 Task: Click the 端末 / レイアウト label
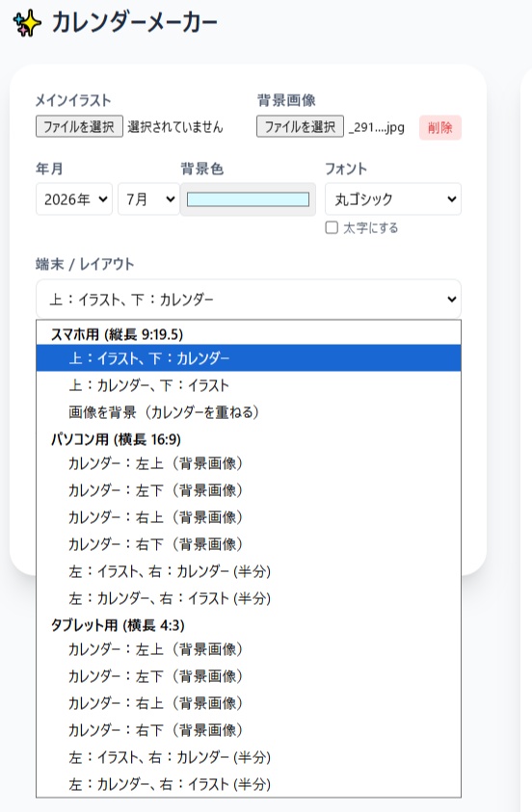[x=85, y=264]
